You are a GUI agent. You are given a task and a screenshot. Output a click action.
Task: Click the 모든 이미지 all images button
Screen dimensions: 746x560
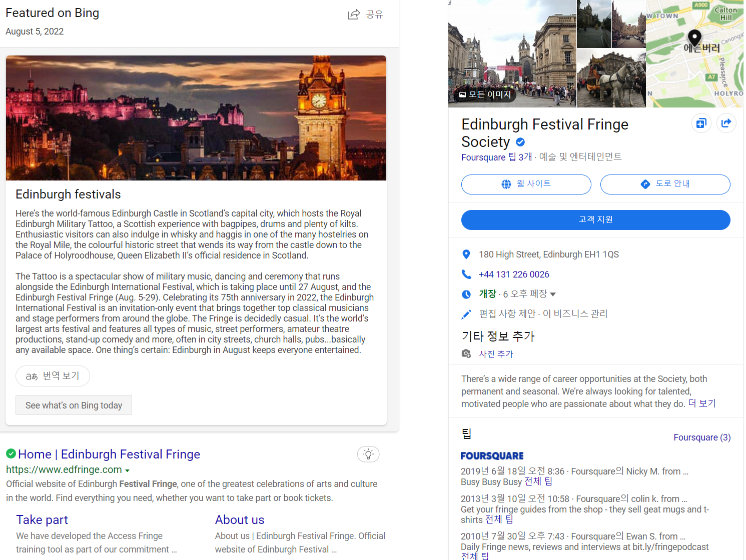point(485,94)
